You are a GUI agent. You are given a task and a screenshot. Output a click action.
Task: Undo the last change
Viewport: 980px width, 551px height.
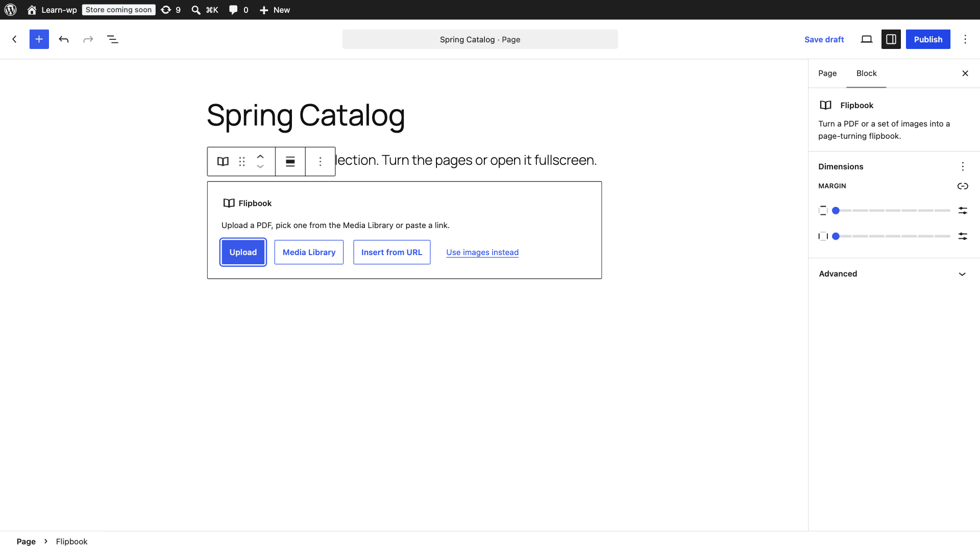click(x=64, y=39)
